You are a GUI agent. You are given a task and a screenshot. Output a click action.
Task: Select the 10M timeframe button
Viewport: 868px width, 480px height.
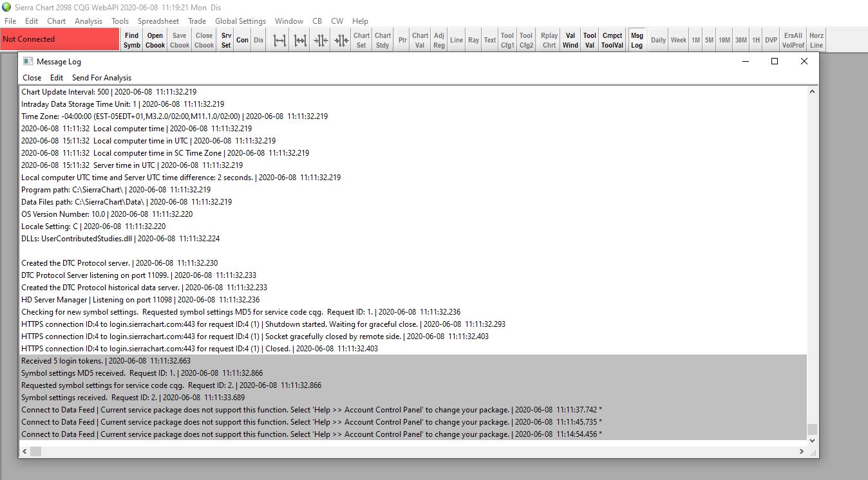pyautogui.click(x=724, y=40)
